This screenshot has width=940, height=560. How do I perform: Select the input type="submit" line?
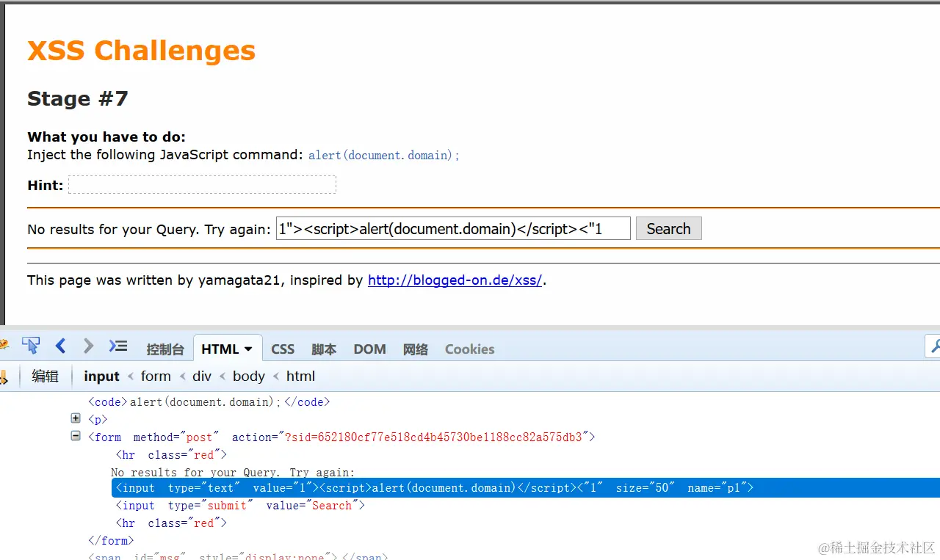(240, 505)
